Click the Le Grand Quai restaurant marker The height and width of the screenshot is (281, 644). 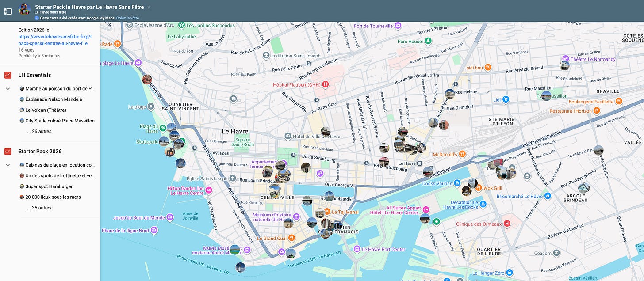291,238
